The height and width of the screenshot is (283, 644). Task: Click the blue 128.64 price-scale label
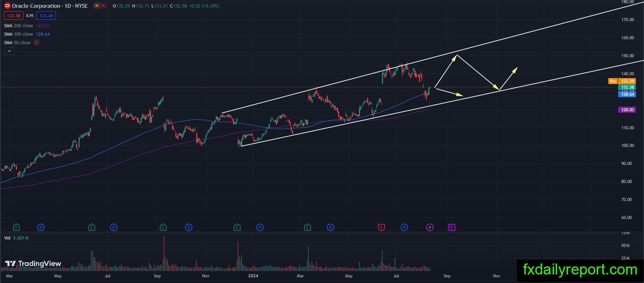pos(627,94)
